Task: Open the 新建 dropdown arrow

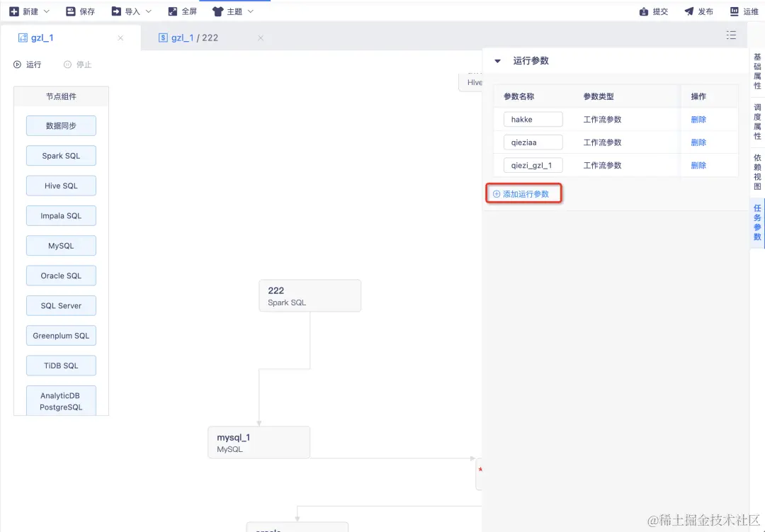Action: coord(47,11)
